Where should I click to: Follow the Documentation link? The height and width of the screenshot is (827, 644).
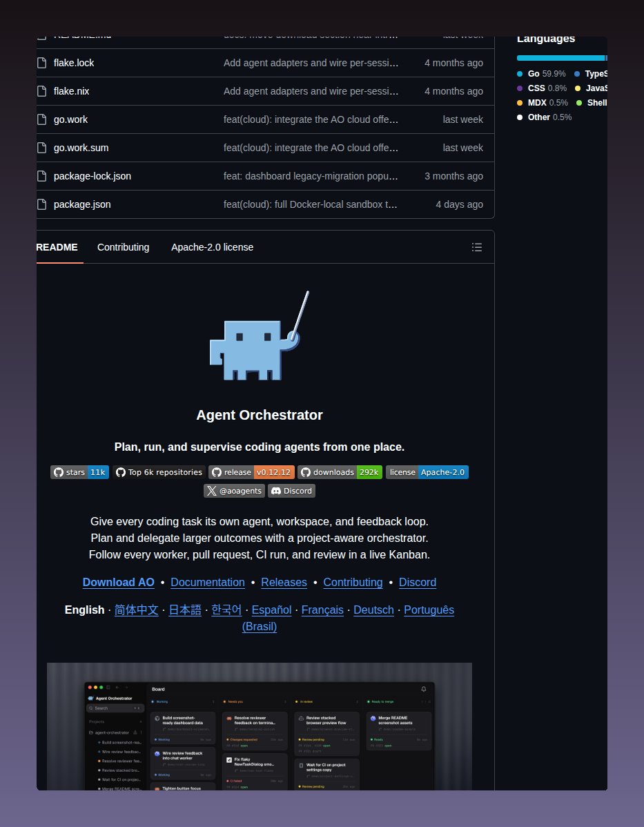(x=208, y=582)
